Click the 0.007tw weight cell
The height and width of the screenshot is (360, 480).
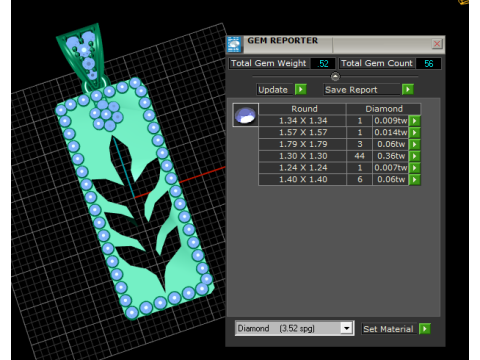[x=391, y=168]
